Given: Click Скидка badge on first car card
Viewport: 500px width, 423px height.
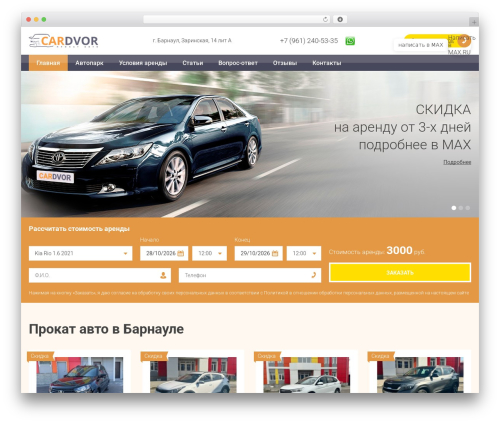Looking at the screenshot, I should [x=40, y=356].
